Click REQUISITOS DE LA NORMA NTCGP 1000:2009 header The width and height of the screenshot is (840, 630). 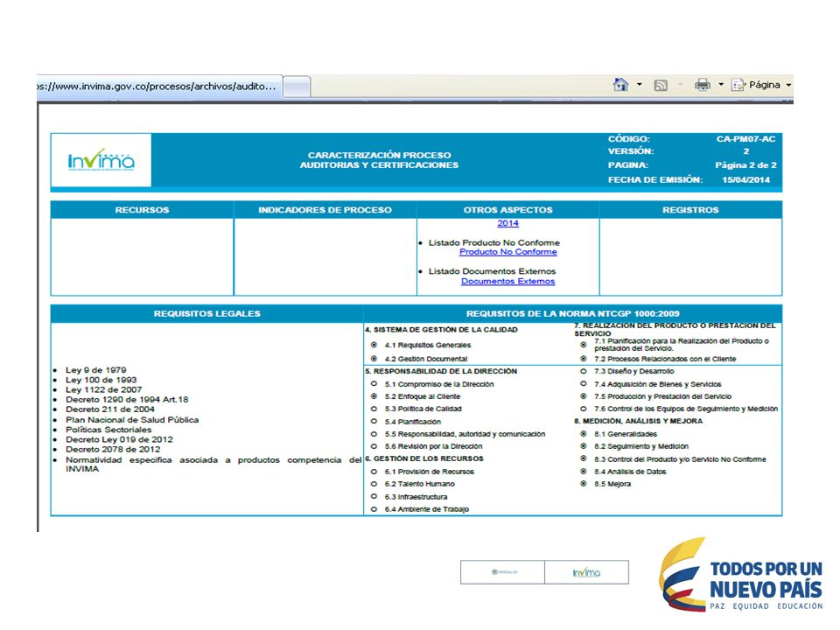572,313
